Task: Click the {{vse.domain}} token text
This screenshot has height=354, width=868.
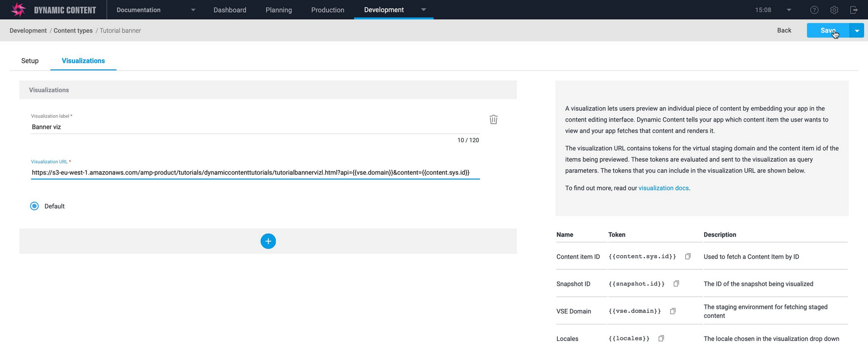Action: pyautogui.click(x=635, y=311)
